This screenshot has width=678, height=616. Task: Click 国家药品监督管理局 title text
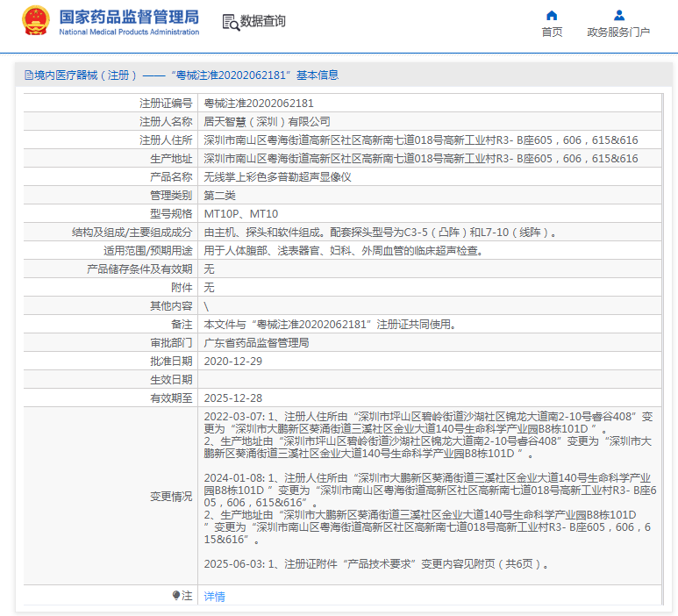129,18
